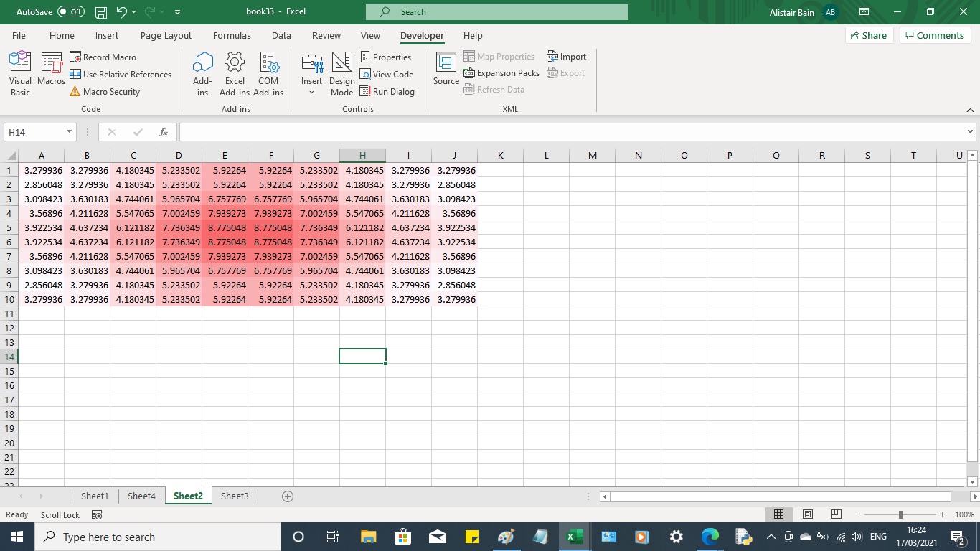Switch to Page Break Preview
This screenshot has width=980, height=551.
[836, 514]
